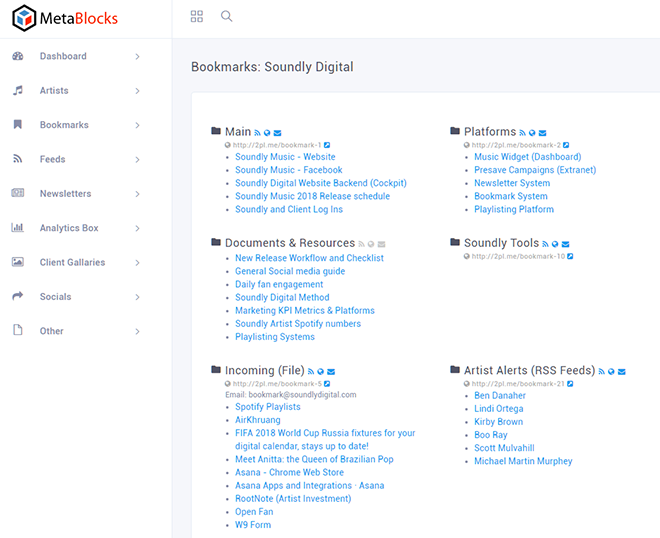Screen dimensions: 660x538
Task: Select Newsletters in the sidebar
Action: [65, 194]
